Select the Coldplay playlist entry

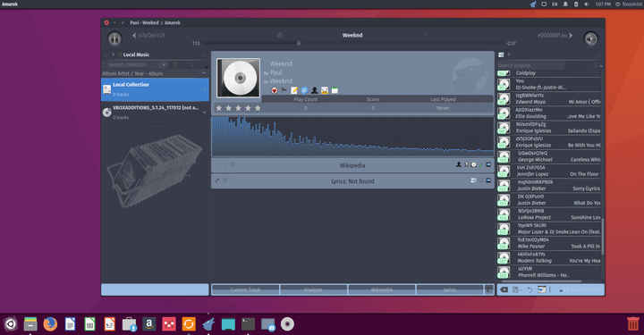click(x=548, y=73)
